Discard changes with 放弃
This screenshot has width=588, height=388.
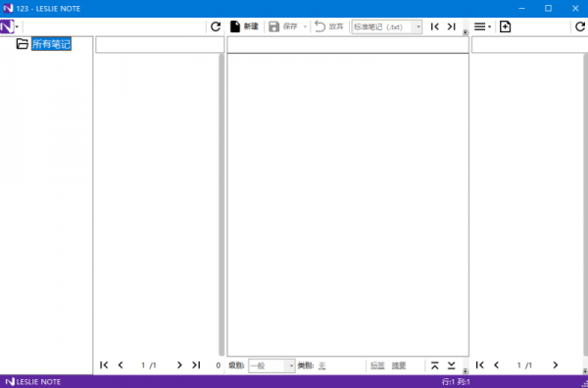[329, 26]
